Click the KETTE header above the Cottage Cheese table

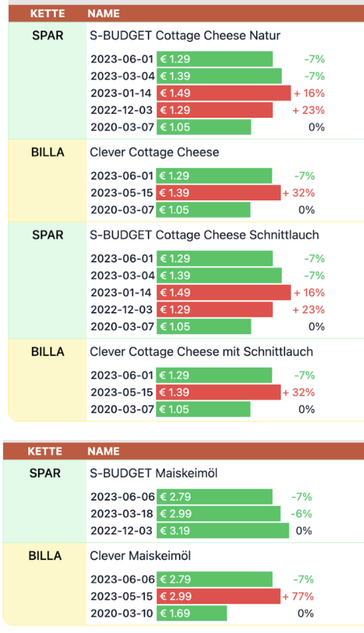pyautogui.click(x=47, y=13)
